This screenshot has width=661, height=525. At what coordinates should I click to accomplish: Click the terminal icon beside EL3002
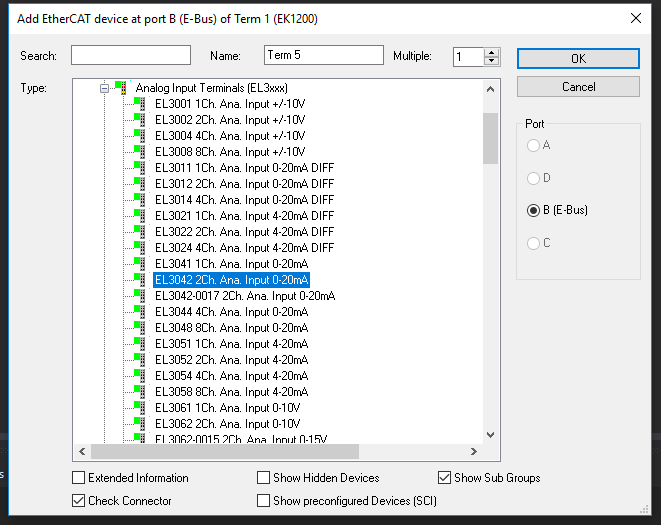click(140, 119)
